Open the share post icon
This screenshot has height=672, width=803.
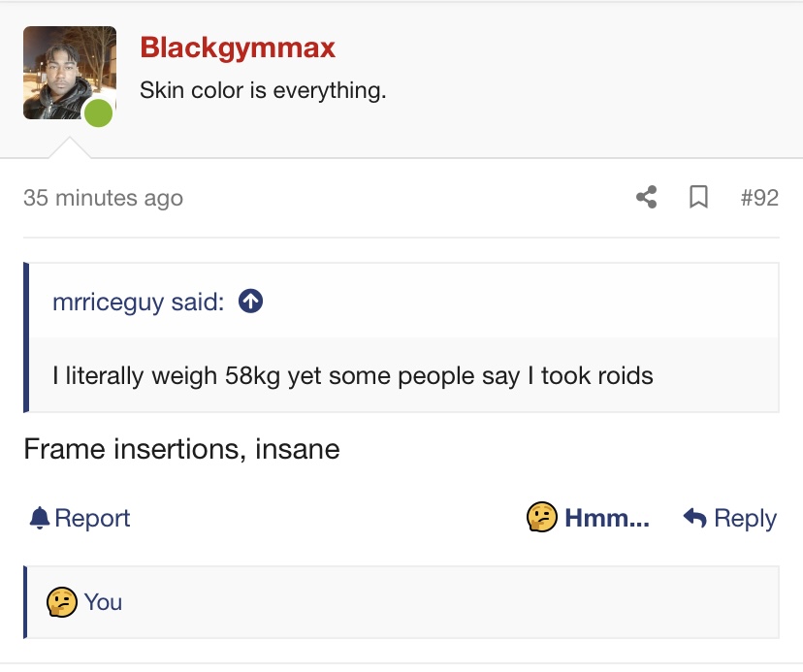(x=646, y=197)
